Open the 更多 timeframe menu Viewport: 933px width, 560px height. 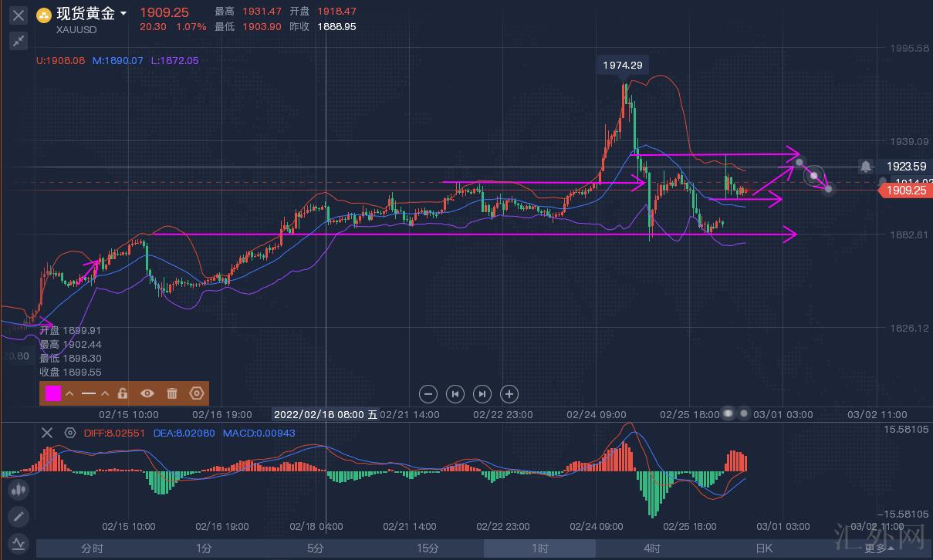click(878, 548)
